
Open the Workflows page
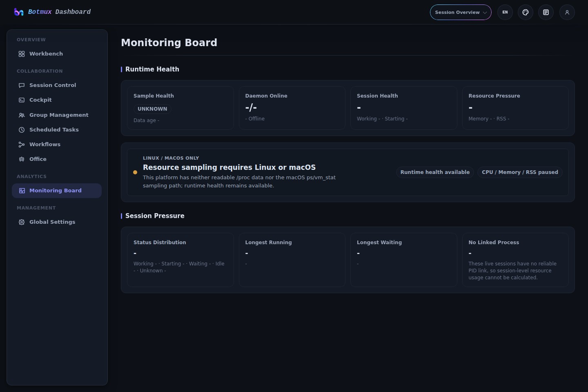pyautogui.click(x=57, y=145)
